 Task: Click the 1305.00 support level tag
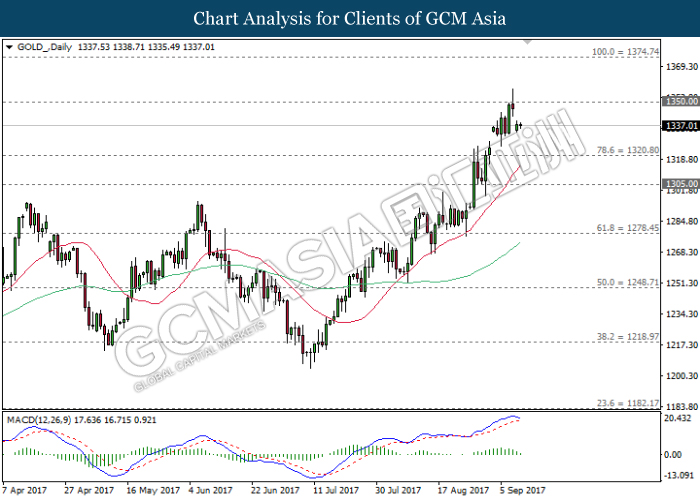pos(679,184)
